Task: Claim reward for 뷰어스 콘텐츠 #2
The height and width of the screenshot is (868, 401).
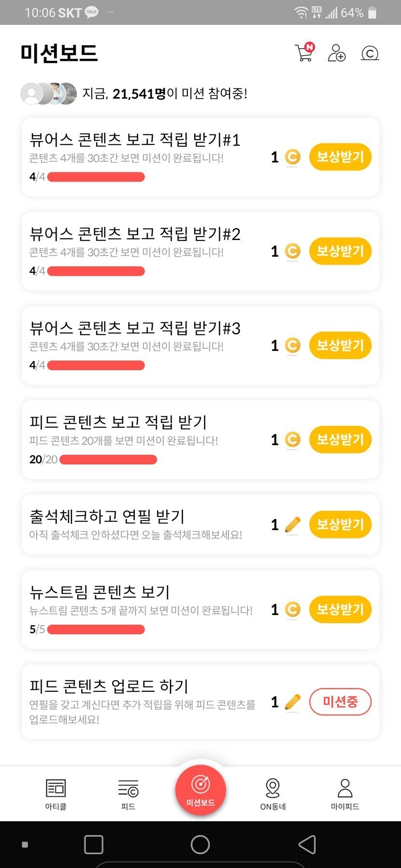Action: [x=340, y=251]
